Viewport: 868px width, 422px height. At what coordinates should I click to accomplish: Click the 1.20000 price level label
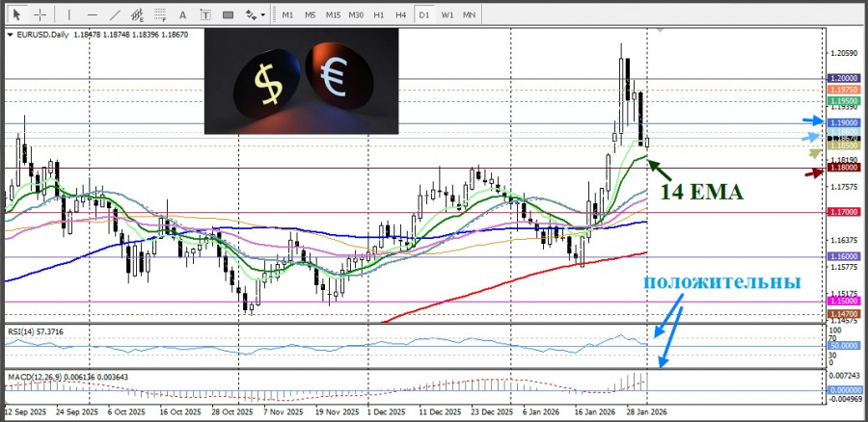843,79
